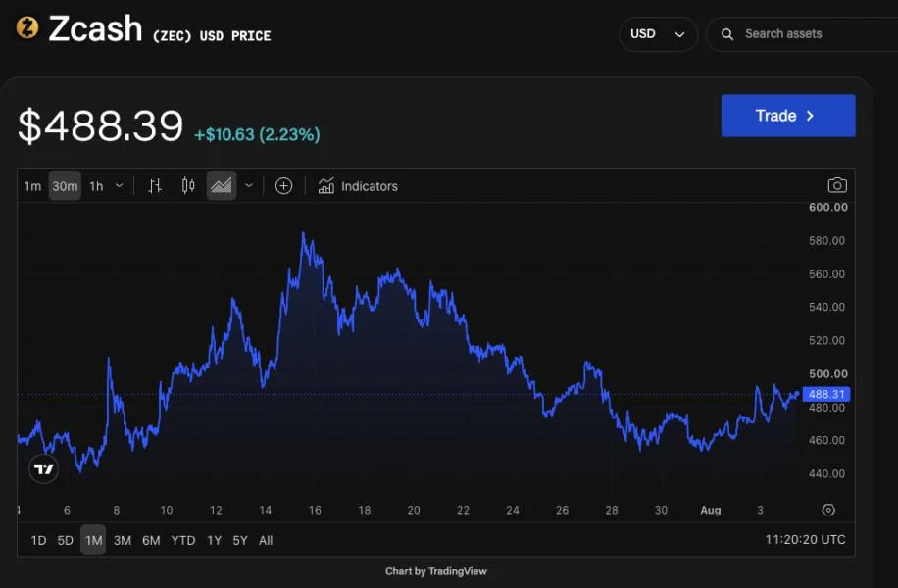The width and height of the screenshot is (898, 588).
Task: Switch to 1h interval
Action: coord(96,186)
